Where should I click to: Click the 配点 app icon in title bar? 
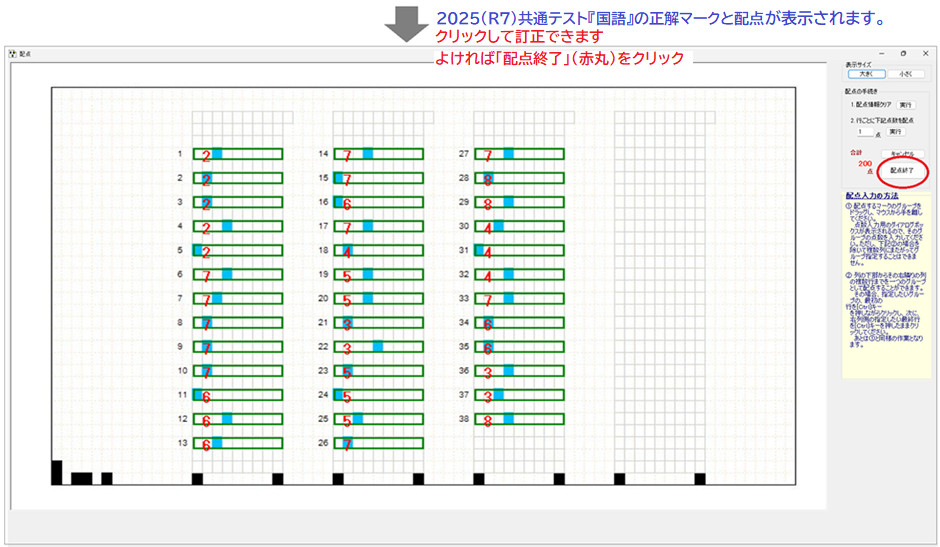pyautogui.click(x=12, y=54)
